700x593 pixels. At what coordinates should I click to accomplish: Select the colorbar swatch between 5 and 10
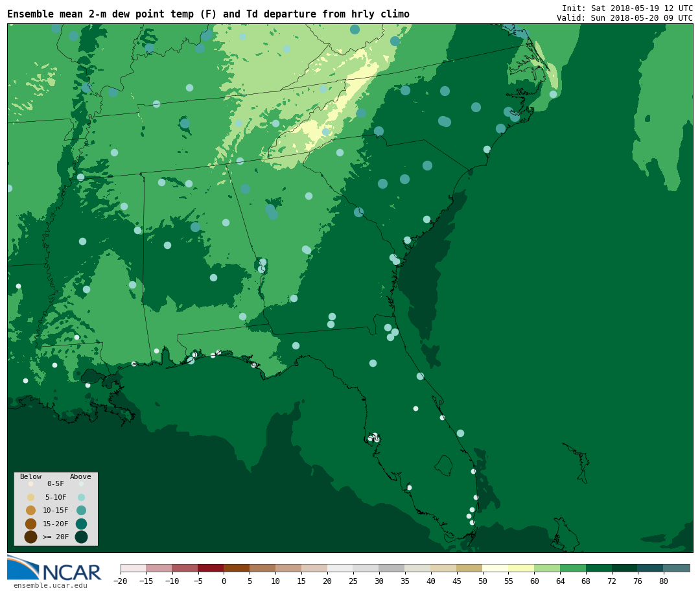pos(262,568)
